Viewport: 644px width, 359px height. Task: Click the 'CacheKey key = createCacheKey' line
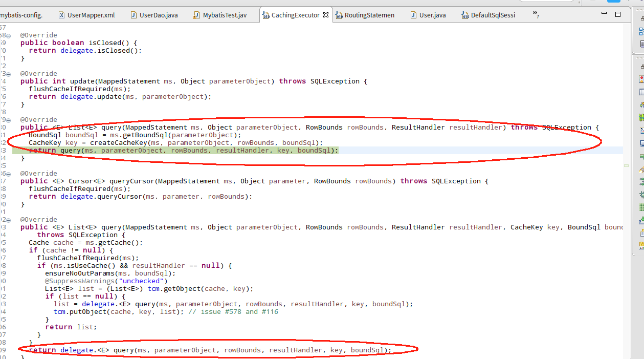(x=176, y=143)
